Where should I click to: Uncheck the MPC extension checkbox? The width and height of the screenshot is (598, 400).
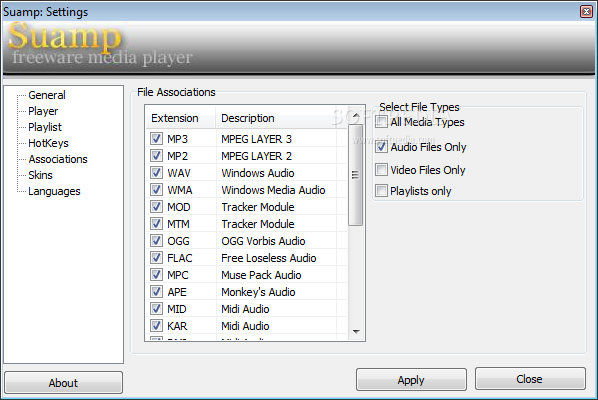[x=156, y=275]
